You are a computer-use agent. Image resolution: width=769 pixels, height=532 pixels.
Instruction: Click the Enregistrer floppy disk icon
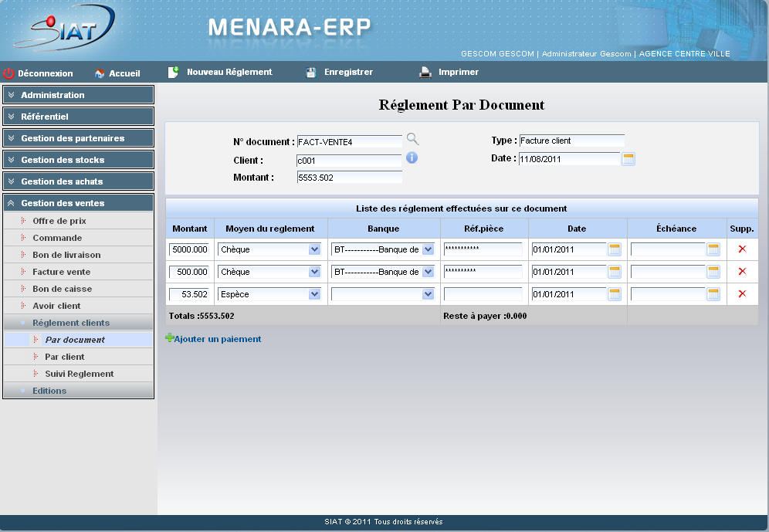[x=311, y=73]
